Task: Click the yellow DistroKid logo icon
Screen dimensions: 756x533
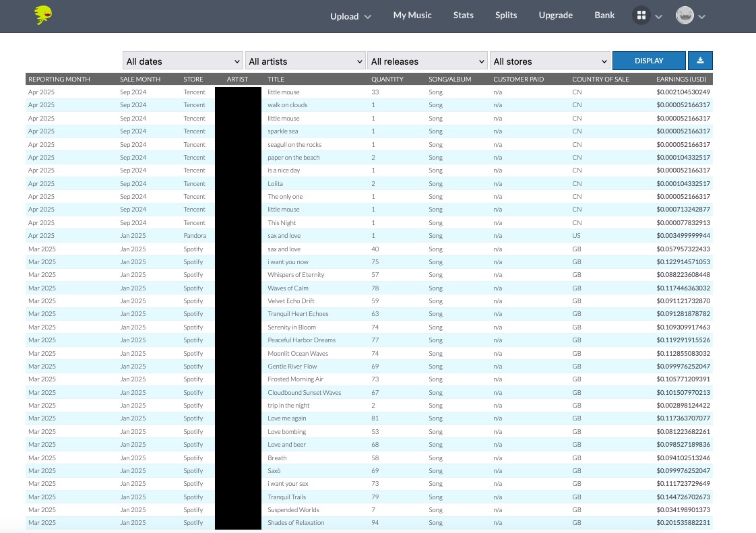Action: coord(43,15)
